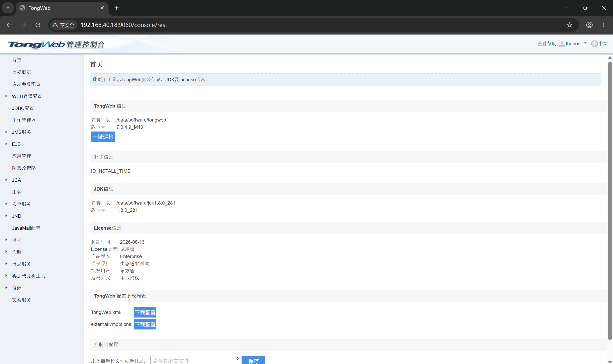Expand the 类加载分析工具 menu arrow
Image resolution: width=613 pixels, height=364 pixels.
[6, 276]
